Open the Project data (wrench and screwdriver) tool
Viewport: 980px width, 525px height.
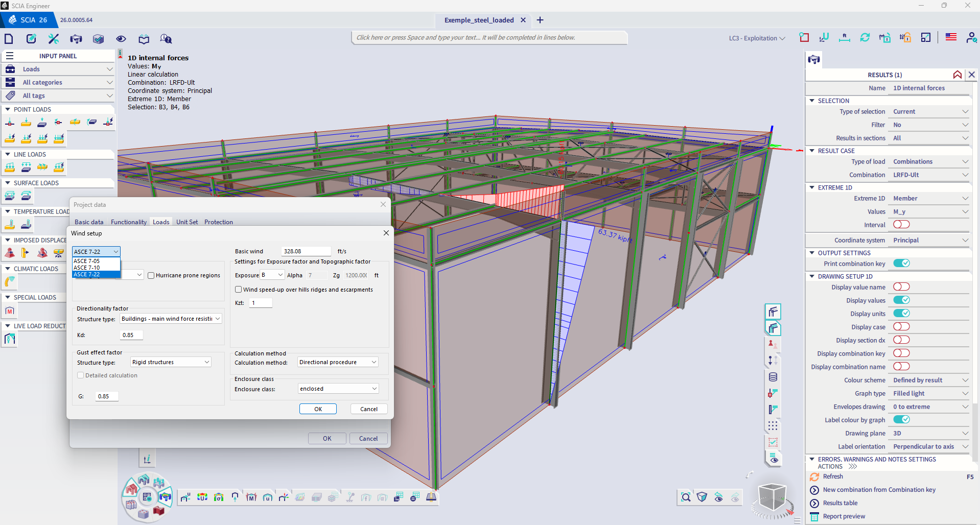point(53,38)
